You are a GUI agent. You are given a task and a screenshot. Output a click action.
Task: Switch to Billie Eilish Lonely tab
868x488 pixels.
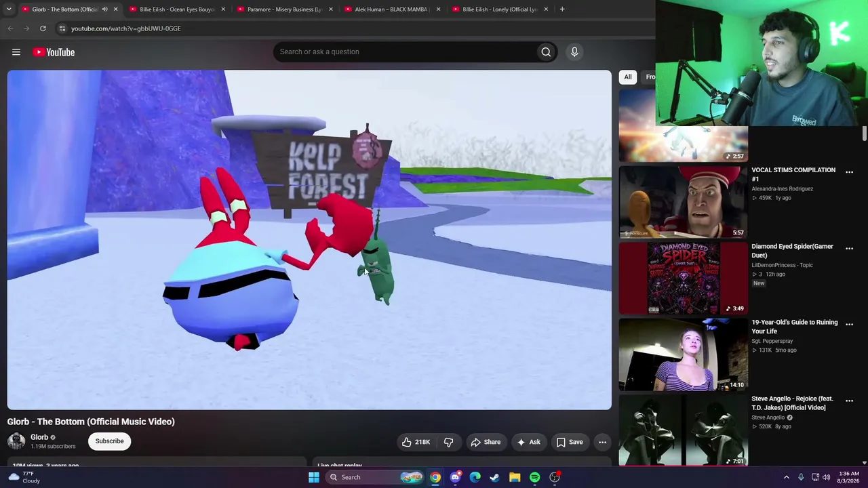point(499,9)
